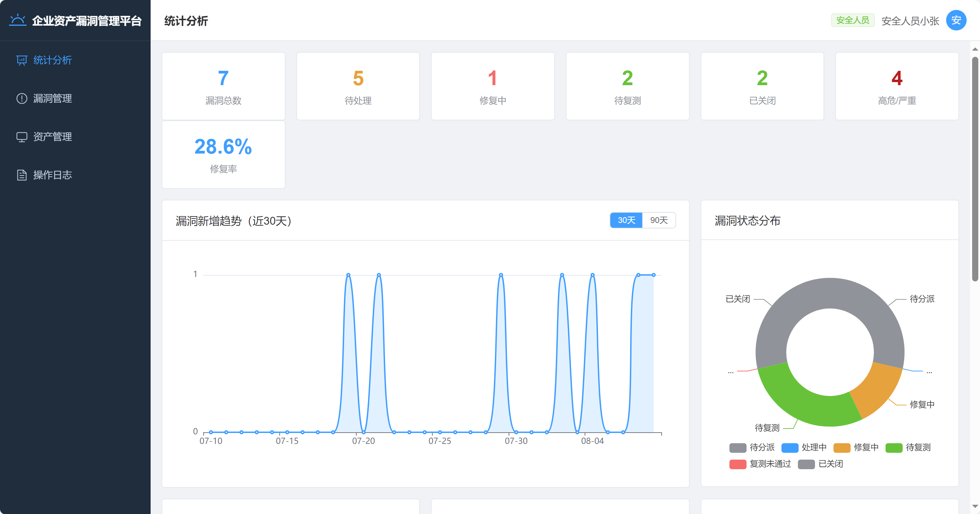Open the user avatar 安
980x514 pixels.
click(956, 20)
